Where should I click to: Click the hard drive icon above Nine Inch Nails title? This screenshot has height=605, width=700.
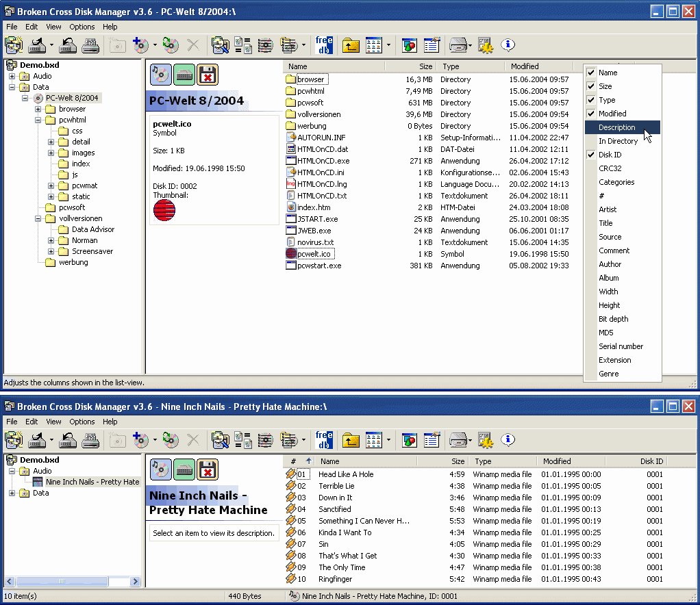(184, 469)
